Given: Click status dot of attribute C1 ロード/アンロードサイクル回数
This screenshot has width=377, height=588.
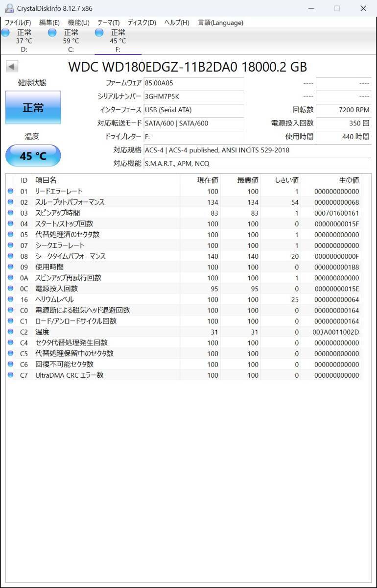Looking at the screenshot, I should pyautogui.click(x=10, y=321).
